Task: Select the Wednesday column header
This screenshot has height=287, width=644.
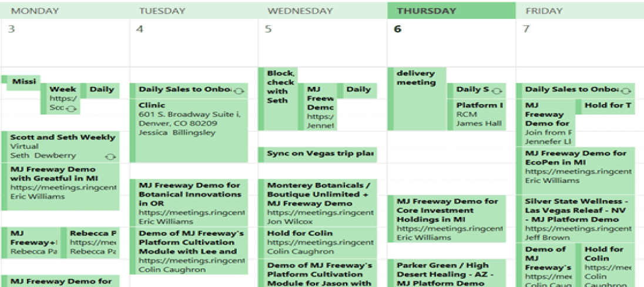Action: [323, 11]
